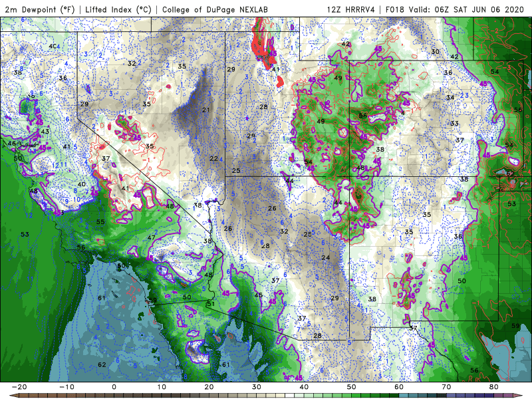532x399 pixels.
Task: Click the dewpoint reading 51 on the map
Action: tap(211, 303)
